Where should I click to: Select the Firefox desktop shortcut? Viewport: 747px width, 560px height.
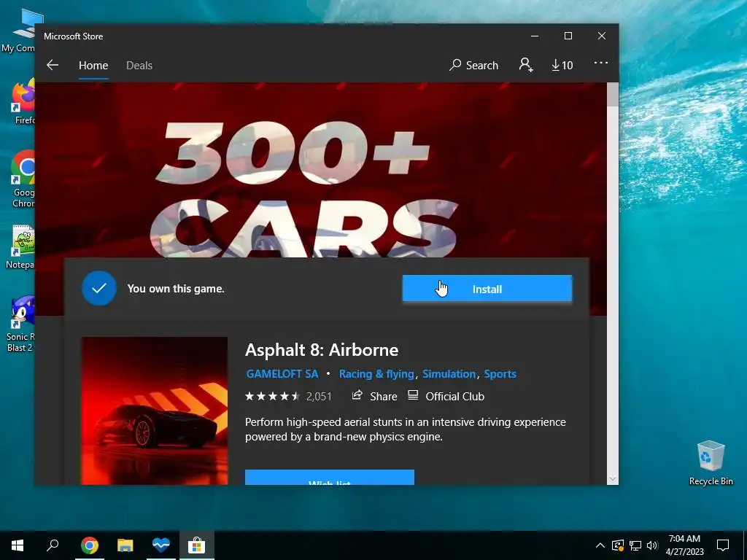[x=23, y=103]
